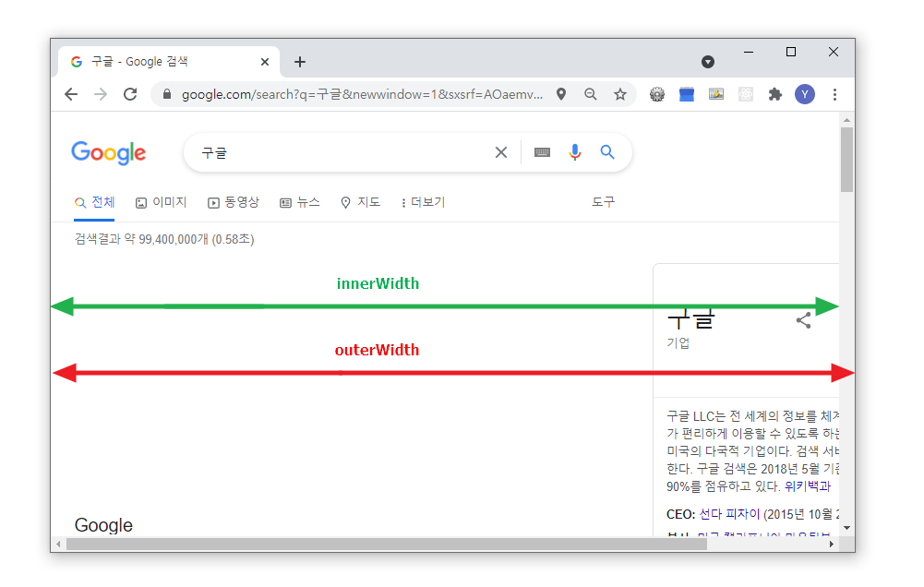Viewport: 924px width, 587px height.
Task: Open the Chrome three-dot menu
Action: coord(834,94)
